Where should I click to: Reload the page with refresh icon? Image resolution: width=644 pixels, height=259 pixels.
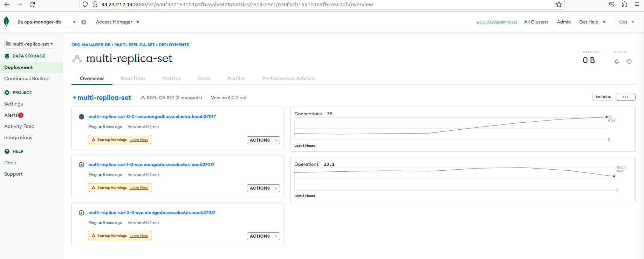point(32,5)
